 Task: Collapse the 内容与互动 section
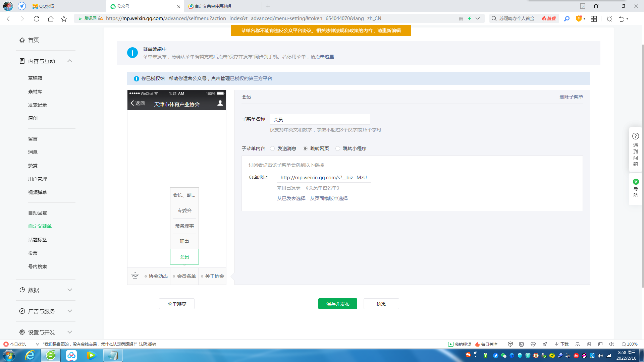[x=70, y=61]
